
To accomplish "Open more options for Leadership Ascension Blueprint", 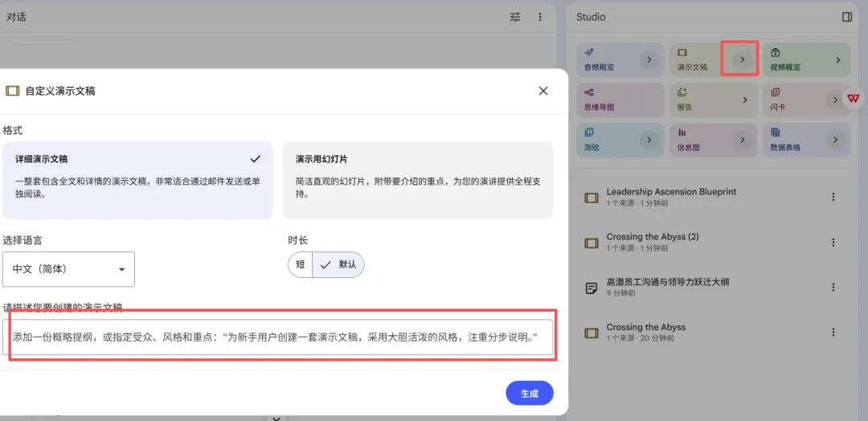I will [833, 197].
